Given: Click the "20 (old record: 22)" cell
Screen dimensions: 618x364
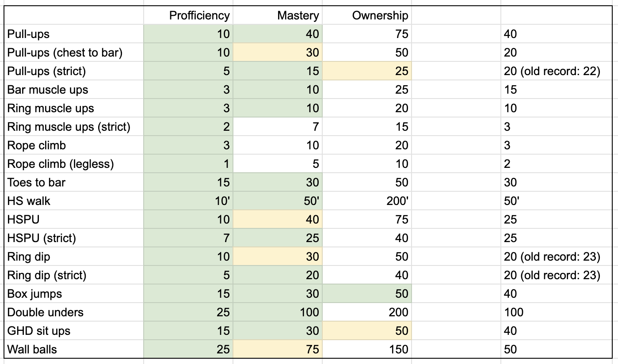Looking at the screenshot, I should [552, 71].
